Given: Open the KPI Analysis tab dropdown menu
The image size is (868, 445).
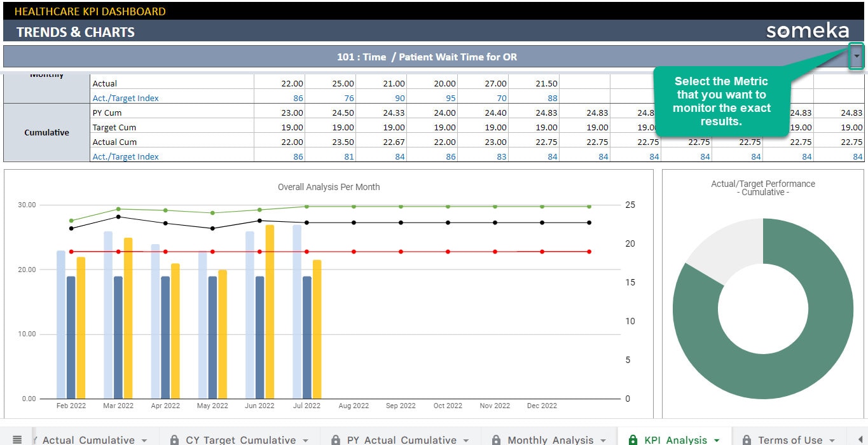Looking at the screenshot, I should pos(715,439).
